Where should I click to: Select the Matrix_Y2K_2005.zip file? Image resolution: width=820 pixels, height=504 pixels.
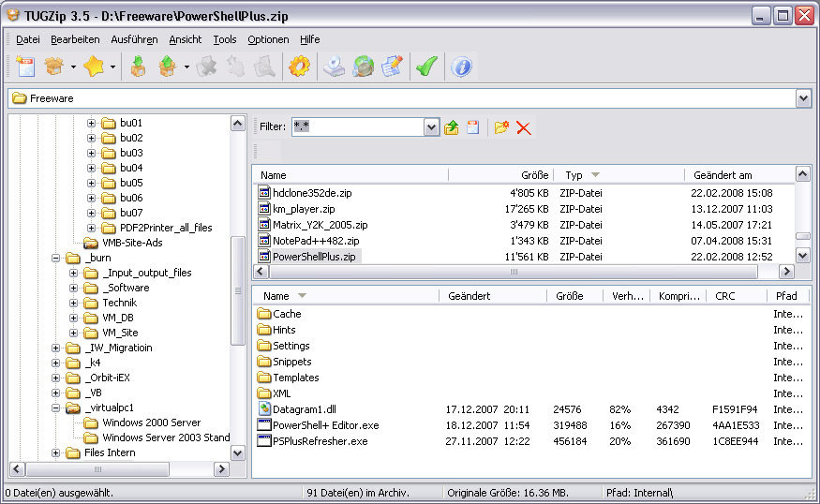tap(321, 225)
